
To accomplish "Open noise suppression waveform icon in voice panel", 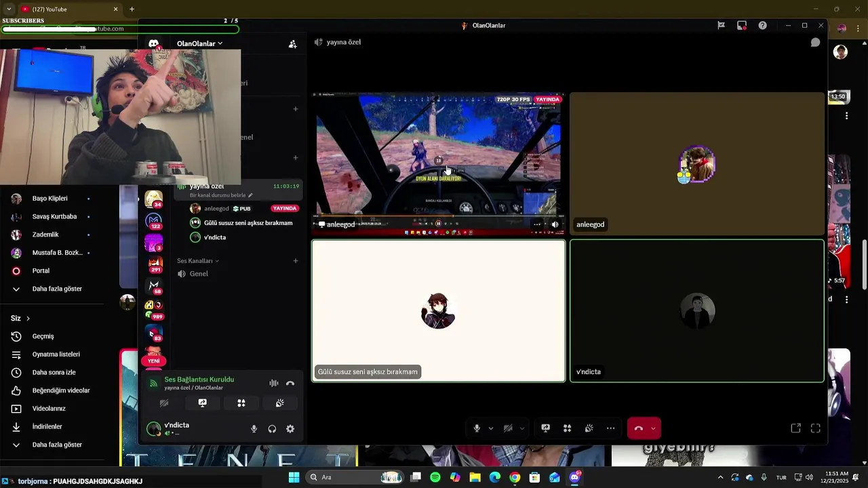I will pos(274,383).
